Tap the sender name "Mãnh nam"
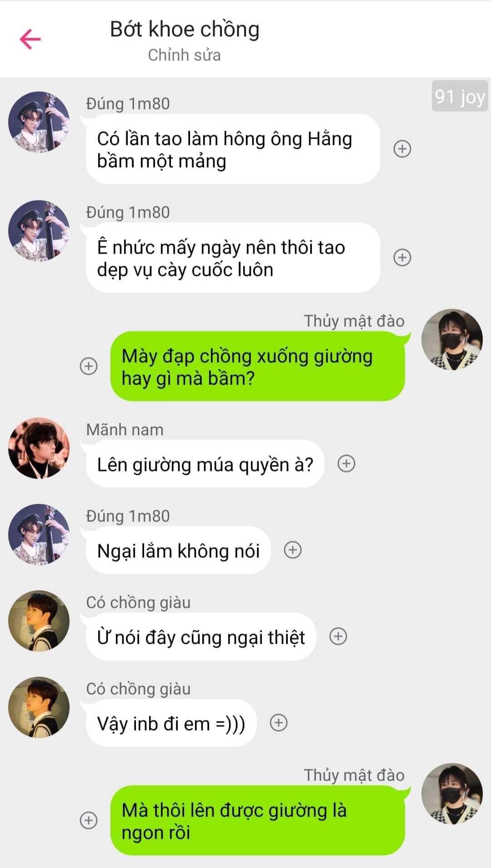The width and height of the screenshot is (491, 868). click(x=125, y=430)
